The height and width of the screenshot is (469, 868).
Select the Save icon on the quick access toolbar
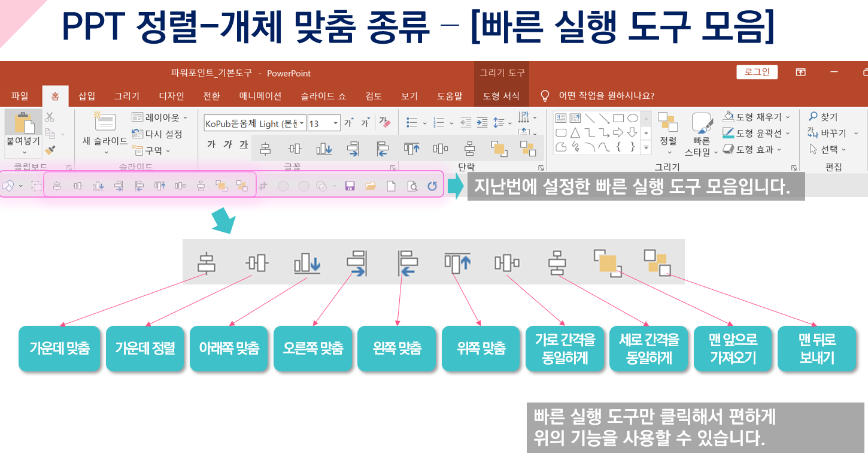(350, 186)
